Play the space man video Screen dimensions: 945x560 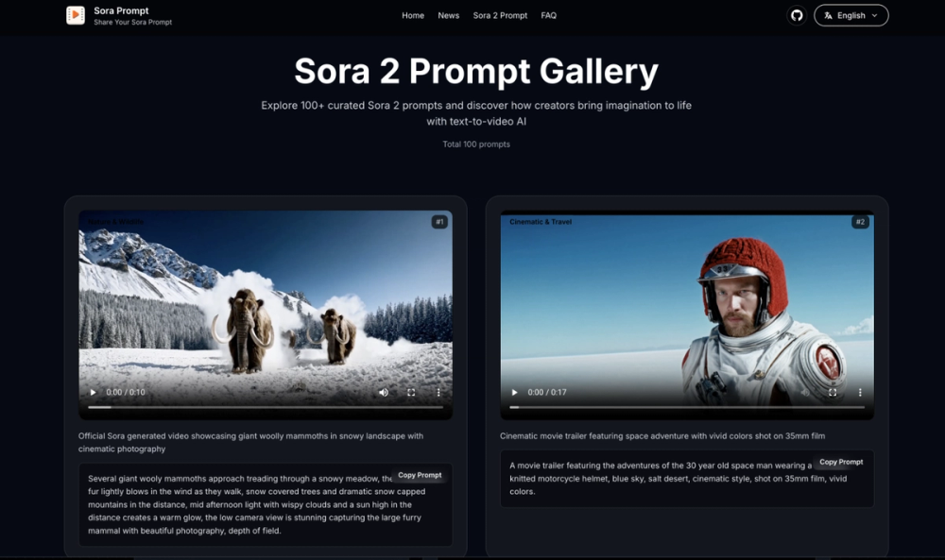[x=515, y=392]
